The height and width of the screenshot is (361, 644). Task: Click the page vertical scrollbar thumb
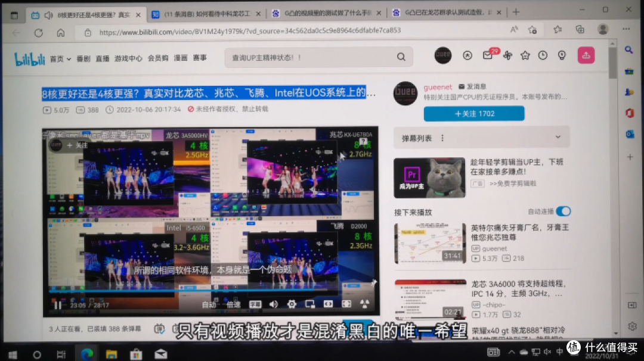point(612,63)
